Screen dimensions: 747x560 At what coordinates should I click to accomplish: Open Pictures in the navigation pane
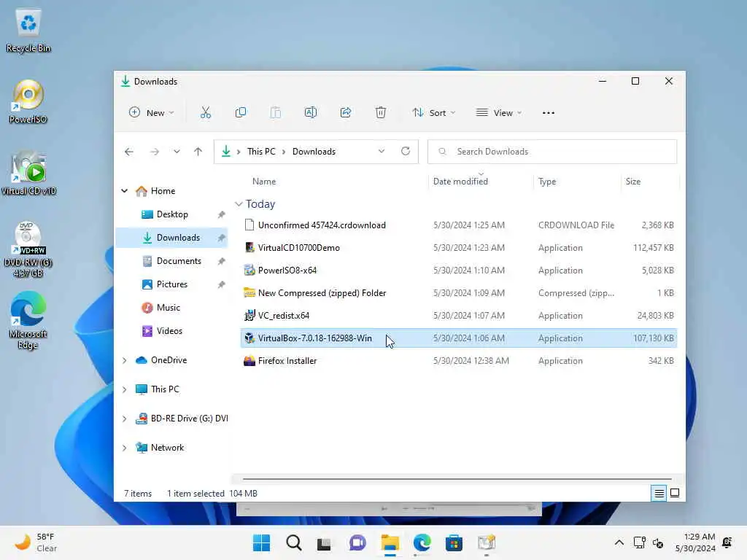pos(172,284)
